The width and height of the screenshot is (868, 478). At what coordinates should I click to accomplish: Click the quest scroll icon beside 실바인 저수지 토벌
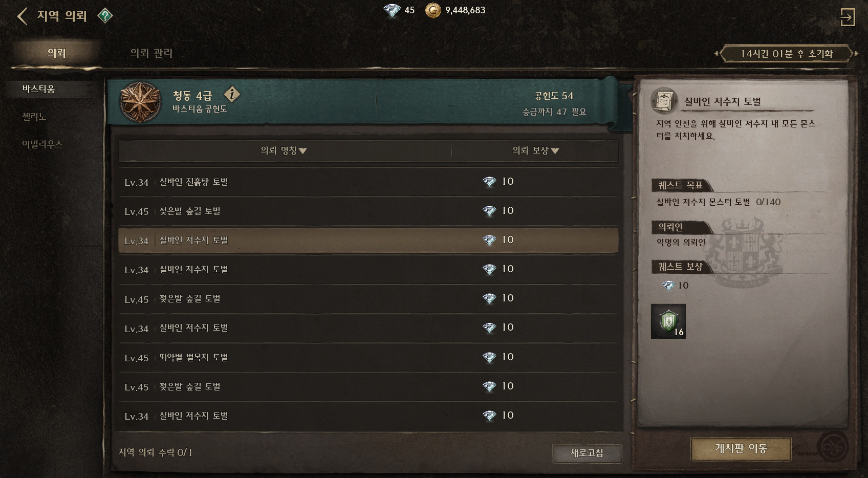(x=664, y=101)
